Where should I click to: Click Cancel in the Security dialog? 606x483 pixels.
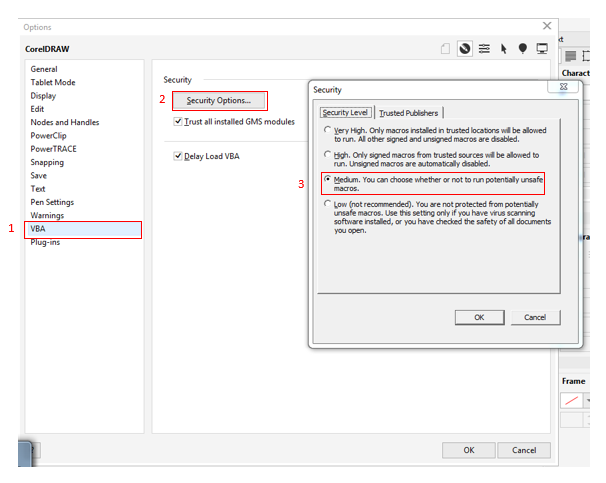point(535,317)
